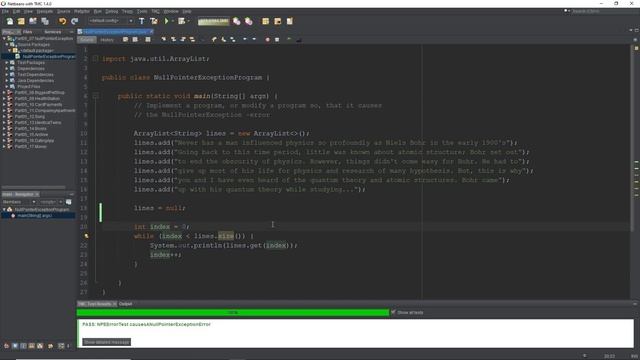Click the second purple profiler icon
Viewport: 640px width, 360px height.
[249, 21]
